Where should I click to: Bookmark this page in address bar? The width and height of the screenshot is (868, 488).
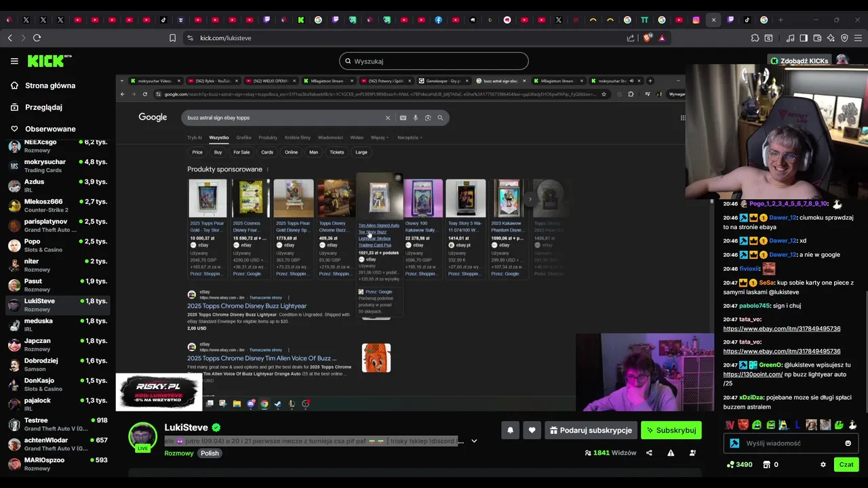click(x=172, y=38)
